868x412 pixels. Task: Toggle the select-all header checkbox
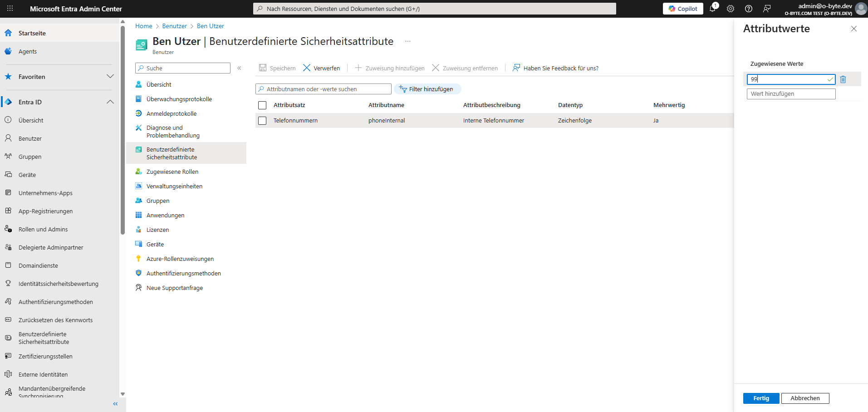262,105
